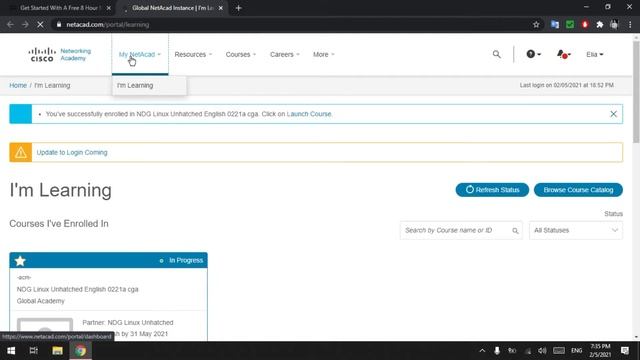Screen dimensions: 640x360
Task: Open the notifications bell icon
Action: (x=564, y=54)
